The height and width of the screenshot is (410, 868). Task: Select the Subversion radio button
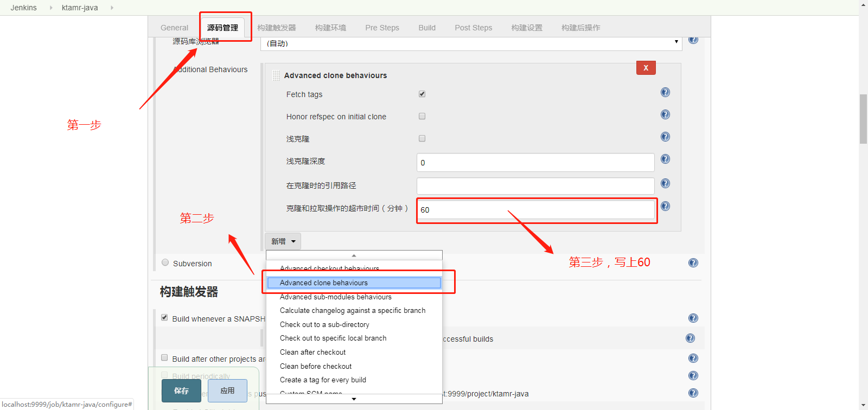(165, 262)
